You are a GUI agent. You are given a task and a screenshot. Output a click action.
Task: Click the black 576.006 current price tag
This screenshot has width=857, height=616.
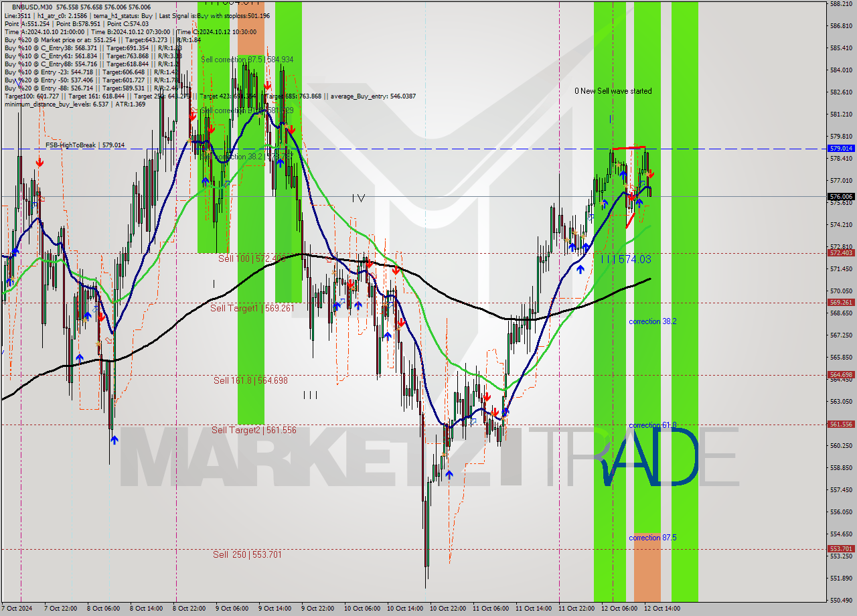(841, 197)
